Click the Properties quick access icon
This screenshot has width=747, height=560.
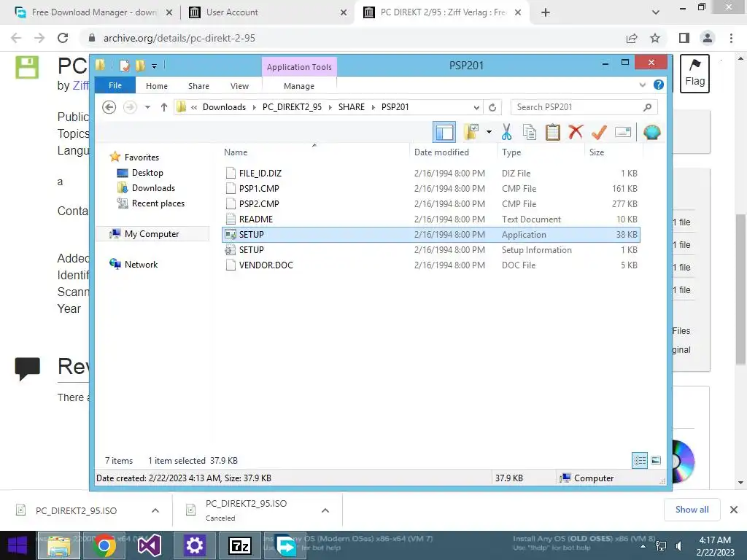(125, 66)
